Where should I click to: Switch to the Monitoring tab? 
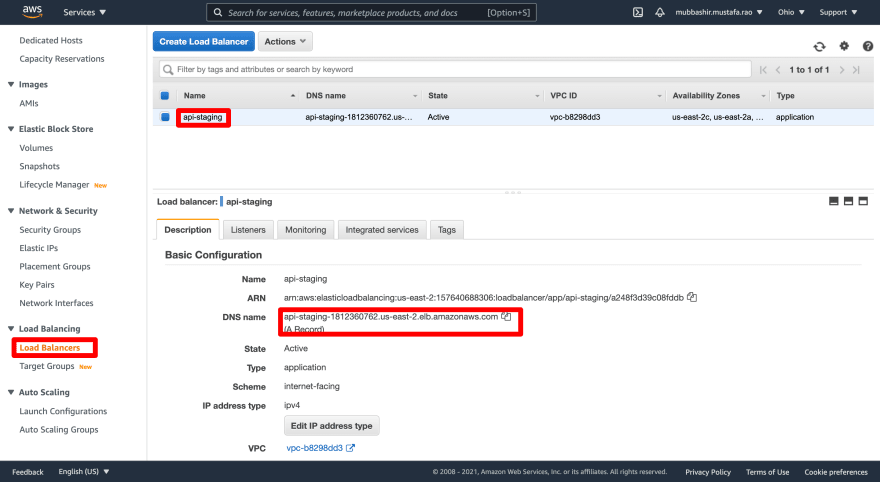point(305,229)
